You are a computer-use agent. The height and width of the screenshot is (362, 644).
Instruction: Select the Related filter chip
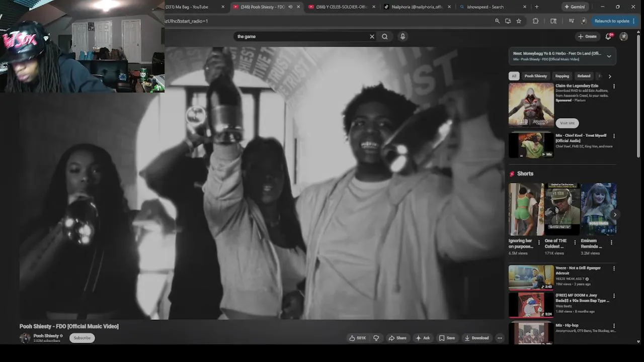pos(584,76)
